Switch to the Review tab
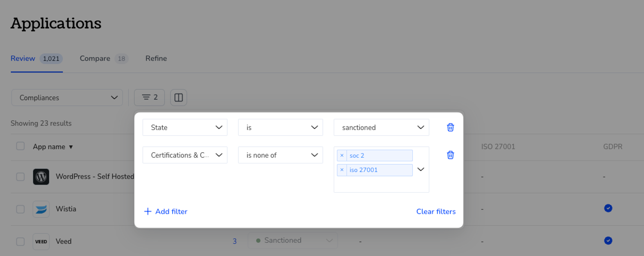 [37, 59]
